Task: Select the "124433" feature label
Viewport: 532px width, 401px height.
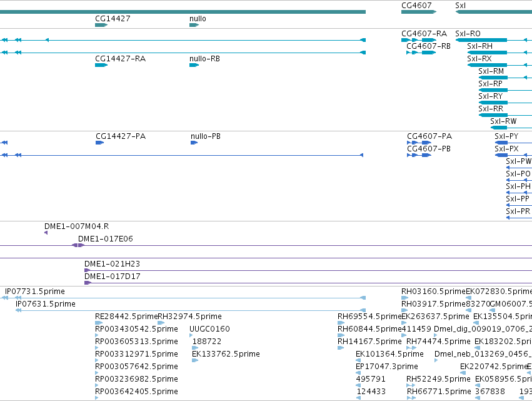Action: point(371,392)
